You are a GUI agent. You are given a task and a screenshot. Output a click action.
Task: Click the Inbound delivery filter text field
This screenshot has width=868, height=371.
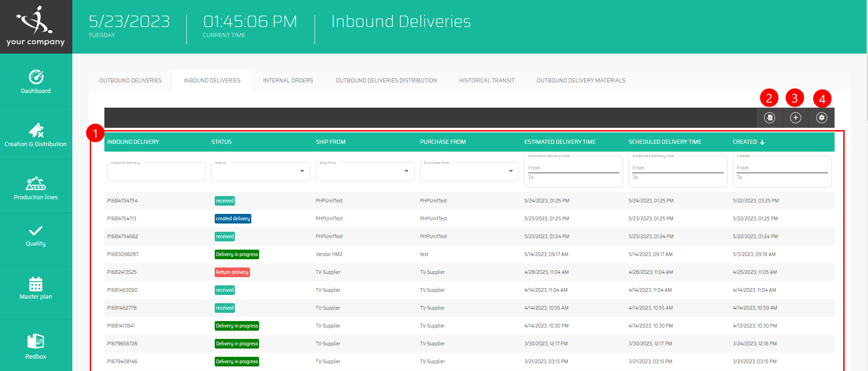pyautogui.click(x=156, y=172)
